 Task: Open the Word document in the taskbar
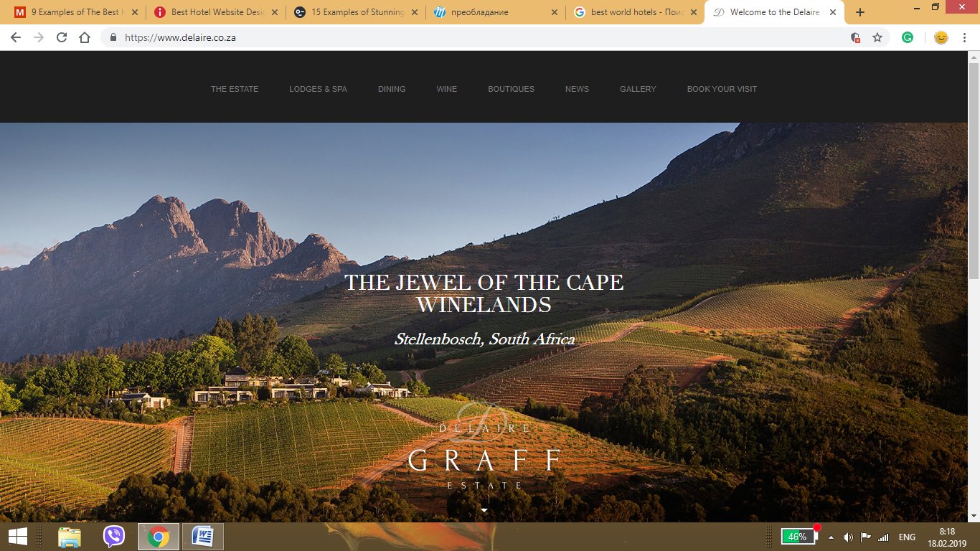coord(203,537)
